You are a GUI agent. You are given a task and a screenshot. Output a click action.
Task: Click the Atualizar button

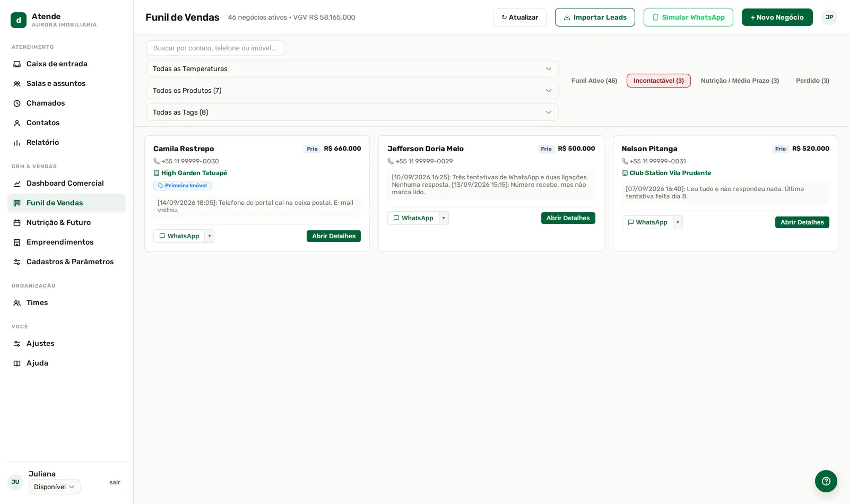click(x=519, y=18)
